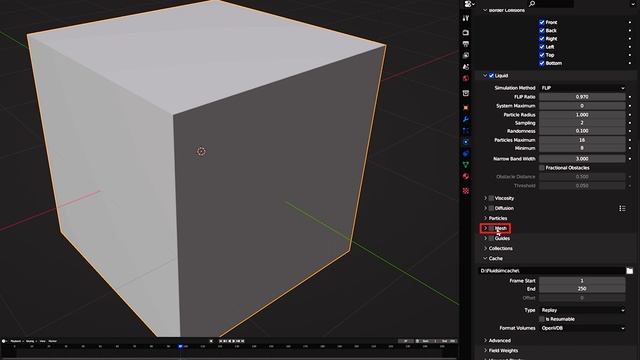Viewport: 640px width, 360px height.
Task: Click animate dot beside FLIP Ratio
Action: point(630,97)
